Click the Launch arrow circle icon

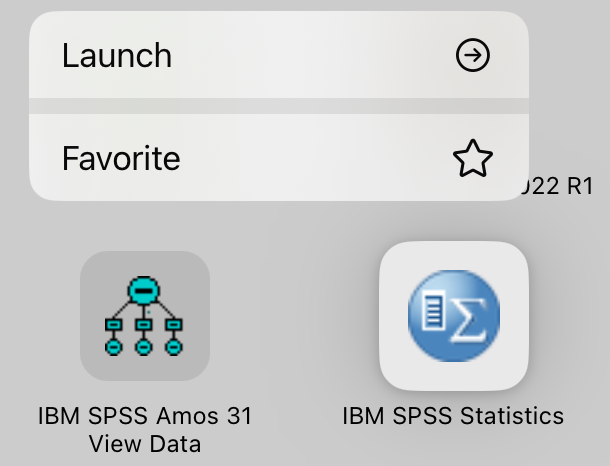tap(473, 56)
